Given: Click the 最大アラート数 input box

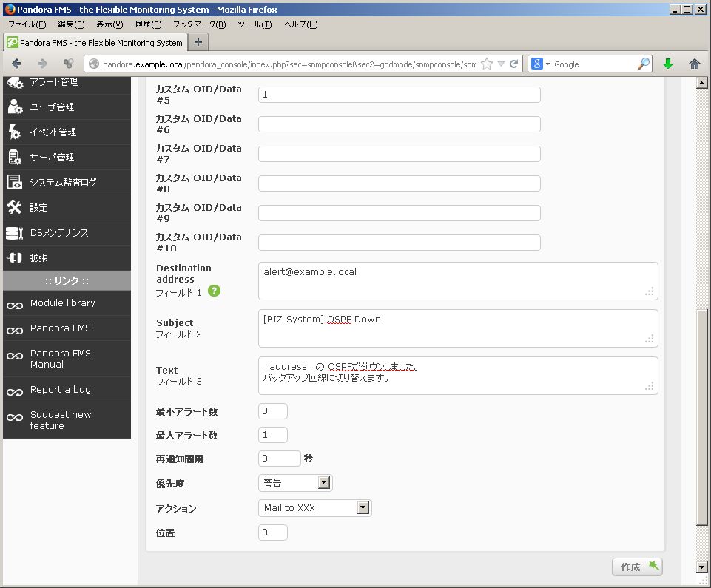Looking at the screenshot, I should point(272,435).
